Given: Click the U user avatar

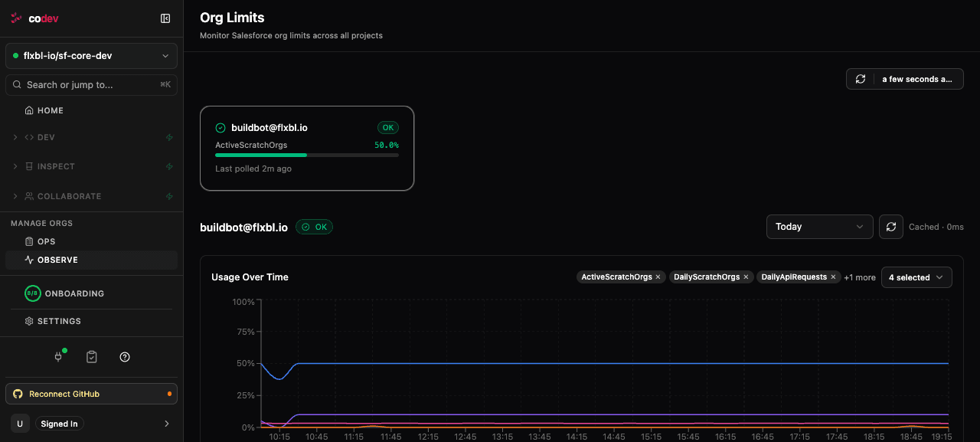Looking at the screenshot, I should click(x=20, y=424).
